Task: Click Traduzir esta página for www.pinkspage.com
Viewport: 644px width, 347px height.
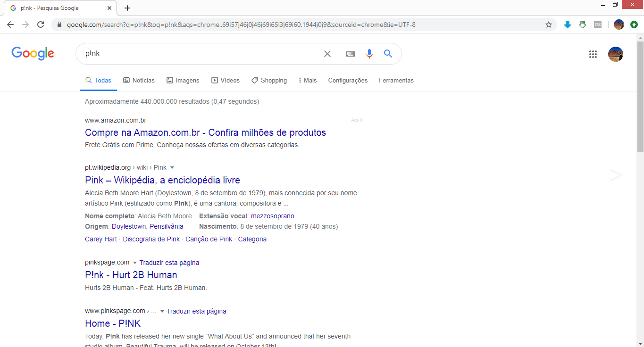Action: tap(196, 311)
